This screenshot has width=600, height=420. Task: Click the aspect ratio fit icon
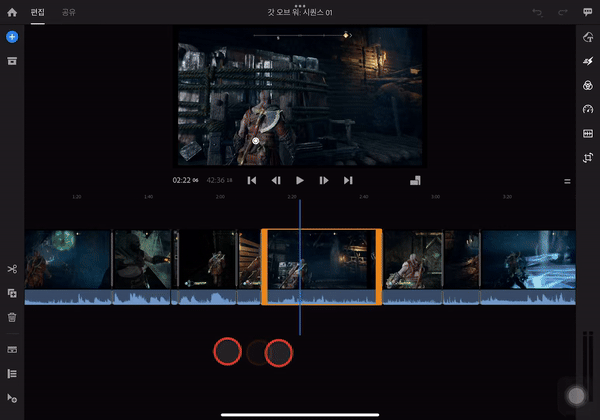(415, 181)
